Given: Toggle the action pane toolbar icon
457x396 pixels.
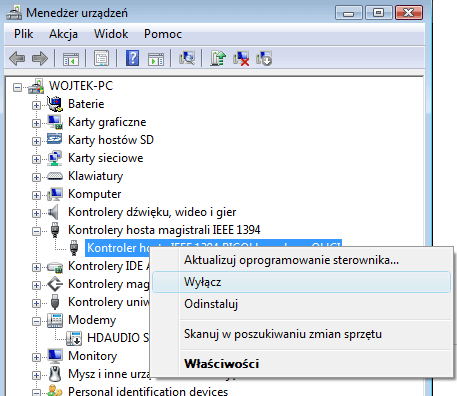Looking at the screenshot, I should click(156, 59).
